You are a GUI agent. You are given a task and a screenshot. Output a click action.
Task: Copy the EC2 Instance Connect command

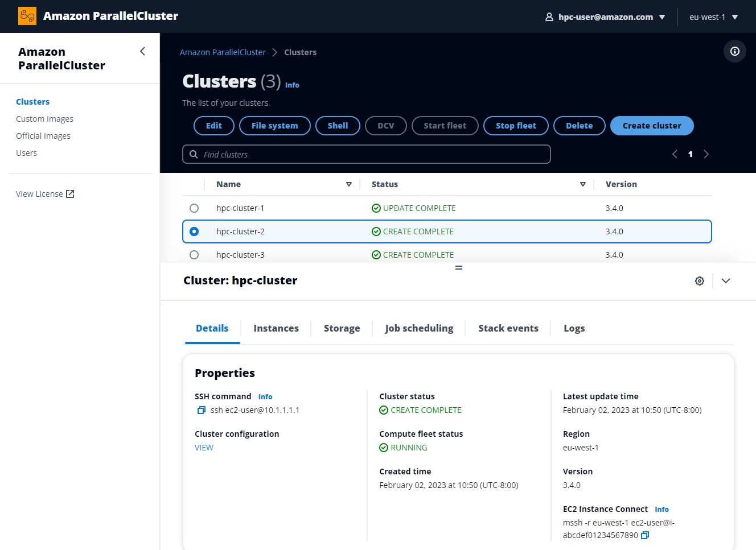point(645,535)
